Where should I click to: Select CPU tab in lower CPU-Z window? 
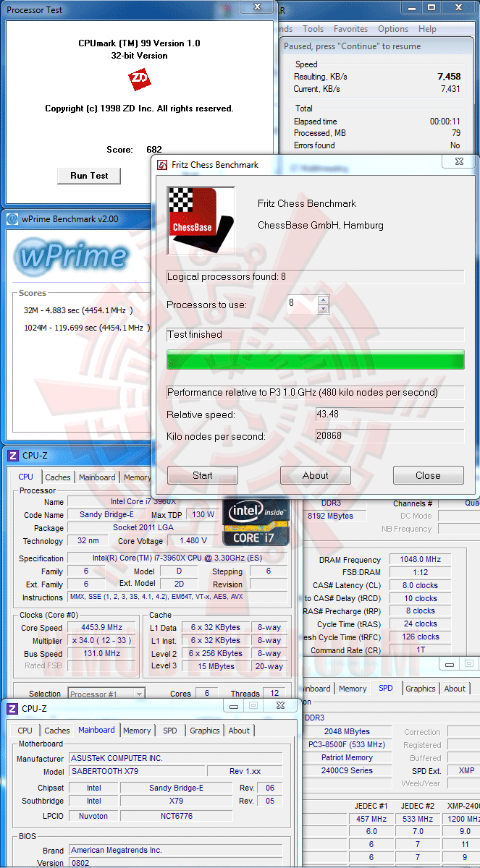pos(25,731)
